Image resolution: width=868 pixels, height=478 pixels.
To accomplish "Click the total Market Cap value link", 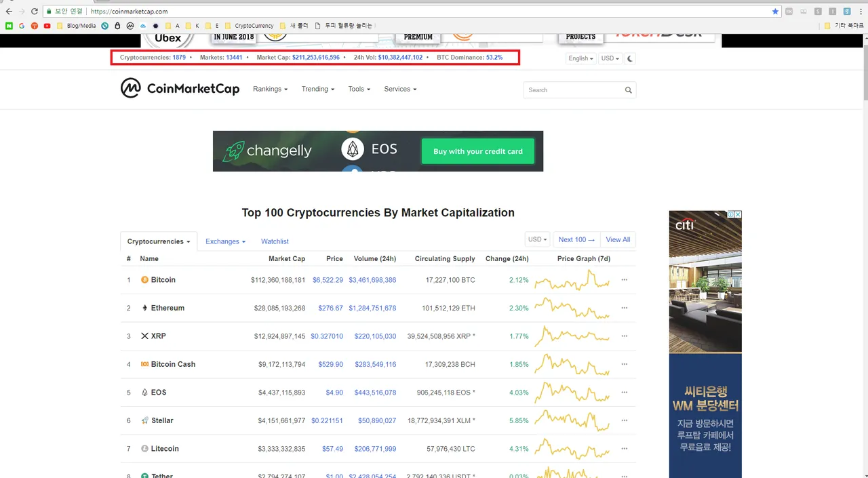I will click(316, 58).
